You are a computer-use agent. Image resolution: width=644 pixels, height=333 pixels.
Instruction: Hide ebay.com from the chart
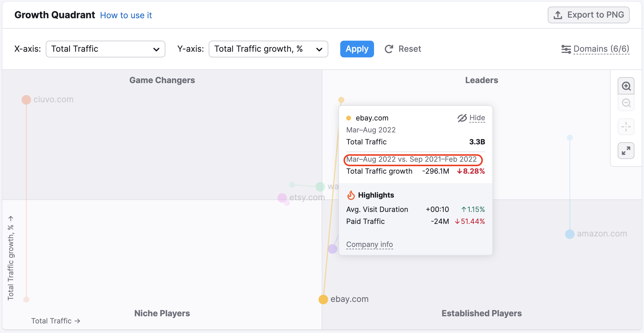click(x=471, y=118)
